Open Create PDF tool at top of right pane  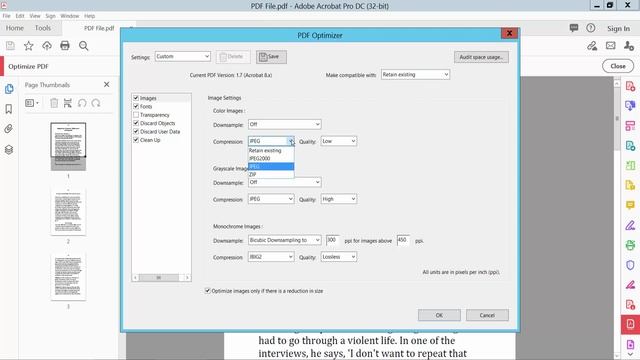630,86
